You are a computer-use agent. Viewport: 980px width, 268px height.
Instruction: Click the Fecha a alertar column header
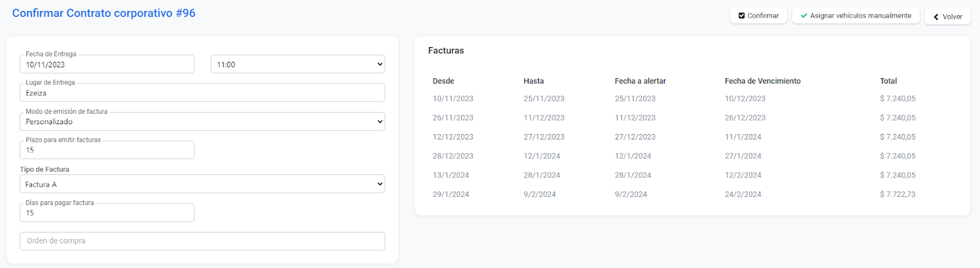(x=640, y=81)
